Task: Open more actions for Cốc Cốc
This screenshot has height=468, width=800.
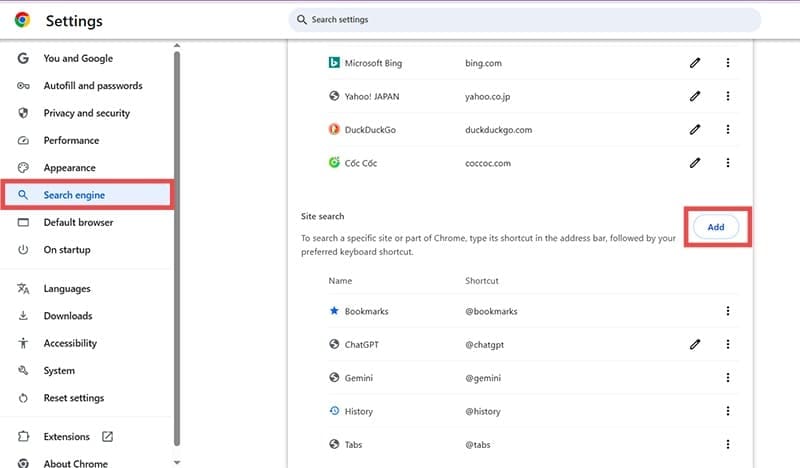Action: click(x=728, y=163)
